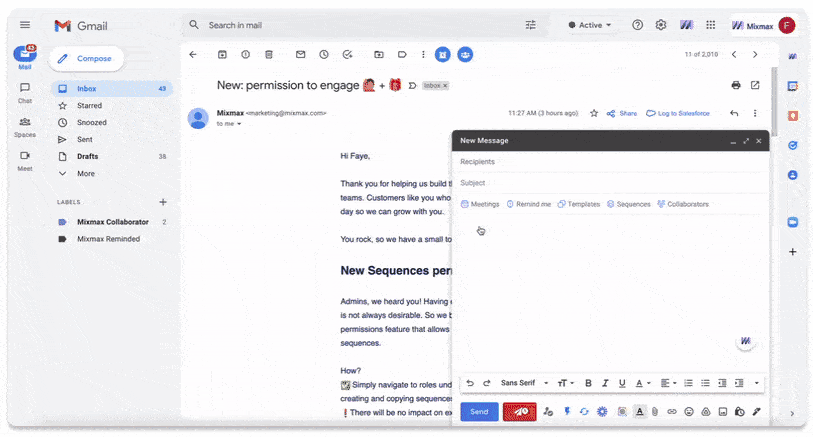
Task: Toggle italic formatting
Action: pyautogui.click(x=605, y=383)
